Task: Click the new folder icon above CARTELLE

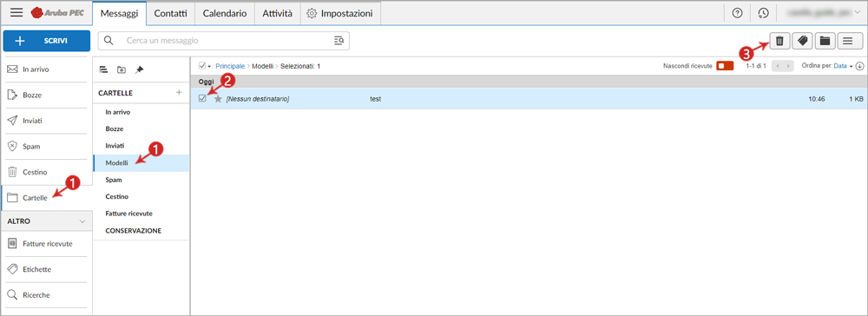Action: (122, 69)
